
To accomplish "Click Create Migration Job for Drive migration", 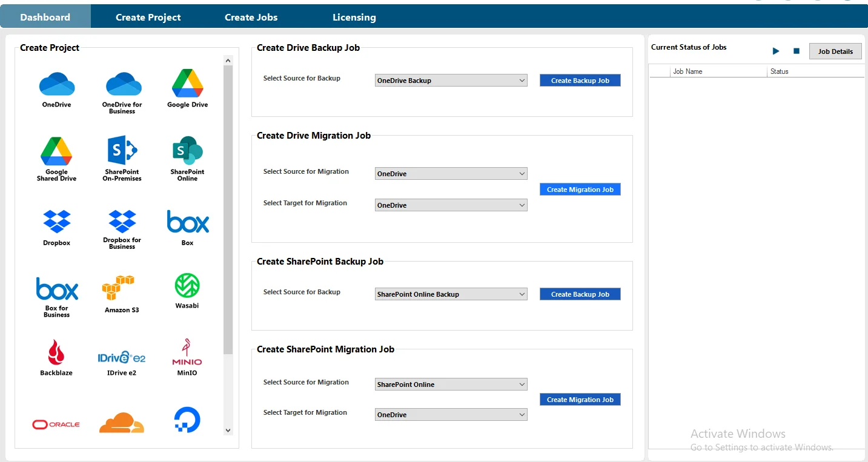I will point(580,190).
